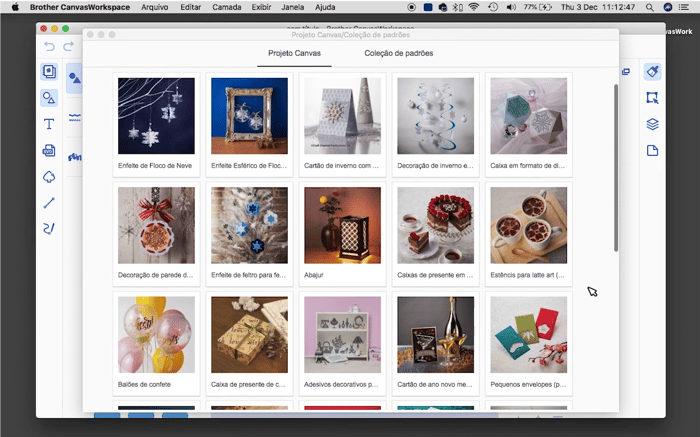
Task: Click the Undo arrow in main window
Action: pyautogui.click(x=49, y=46)
